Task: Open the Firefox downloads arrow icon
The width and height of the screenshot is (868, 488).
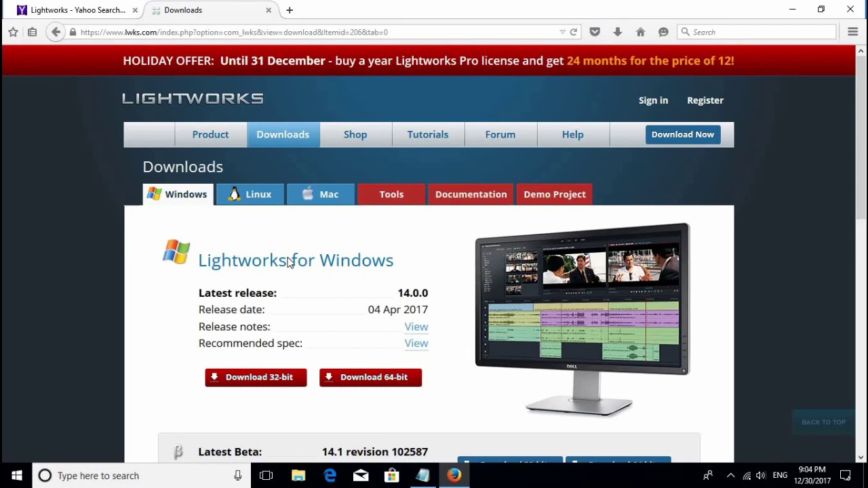Action: point(617,32)
